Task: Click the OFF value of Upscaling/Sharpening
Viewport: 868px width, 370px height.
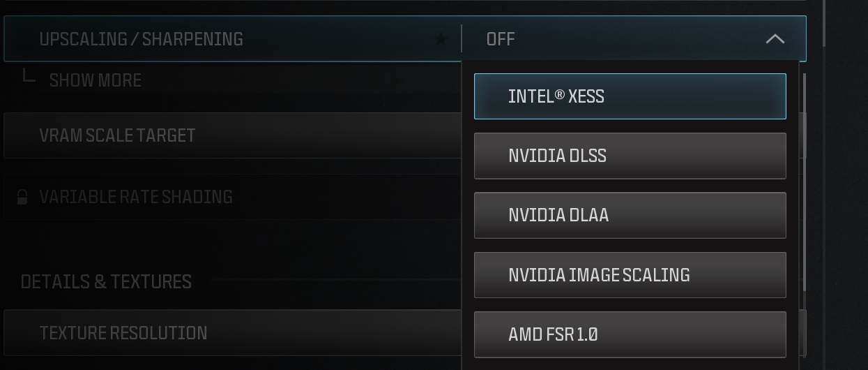Action: pyautogui.click(x=501, y=39)
